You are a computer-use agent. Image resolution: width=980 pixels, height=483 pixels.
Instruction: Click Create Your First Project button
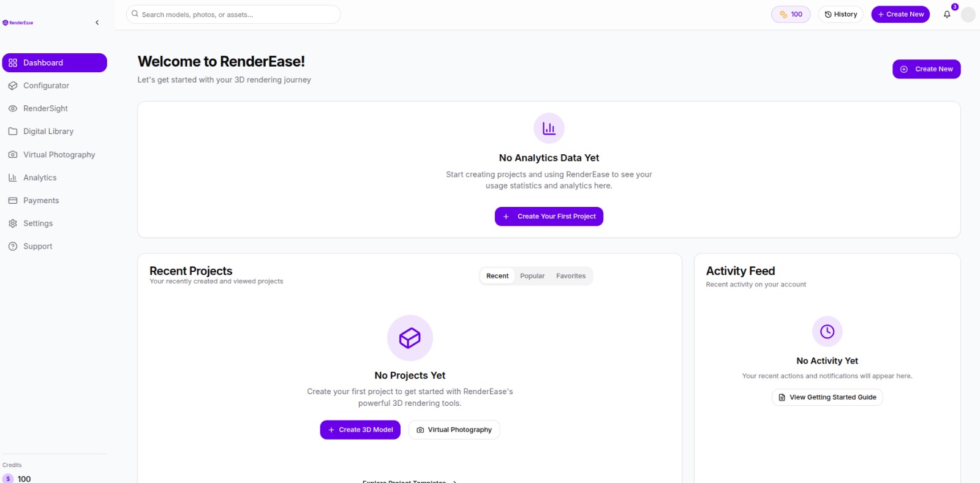[x=549, y=217]
